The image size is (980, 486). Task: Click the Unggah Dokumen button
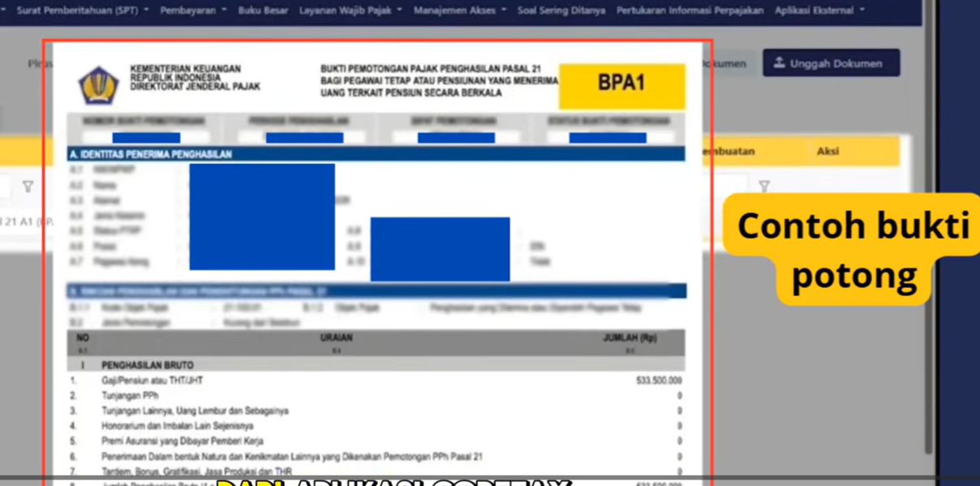[831, 62]
